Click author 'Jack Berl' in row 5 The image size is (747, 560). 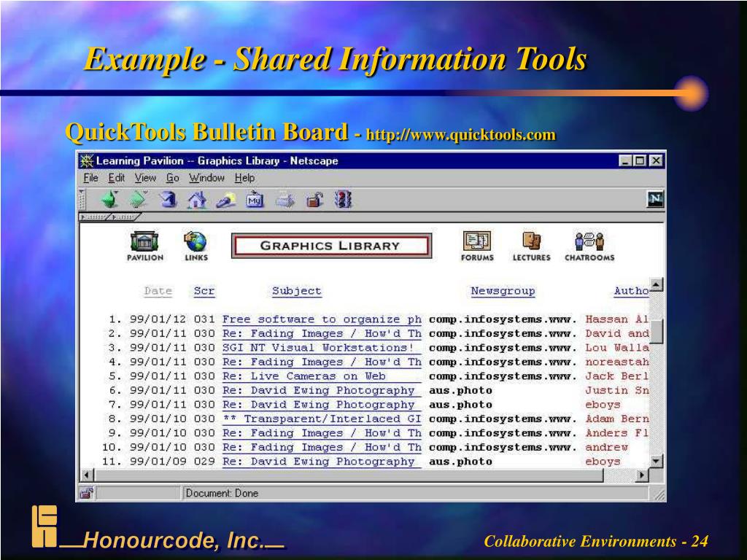coord(617,376)
